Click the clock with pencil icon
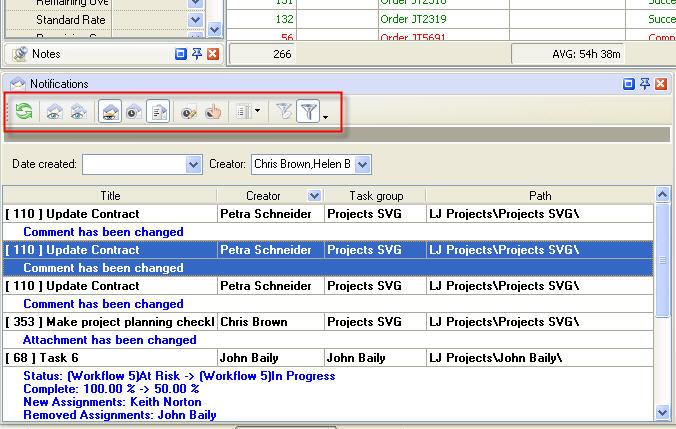The height and width of the screenshot is (429, 676). (x=189, y=112)
